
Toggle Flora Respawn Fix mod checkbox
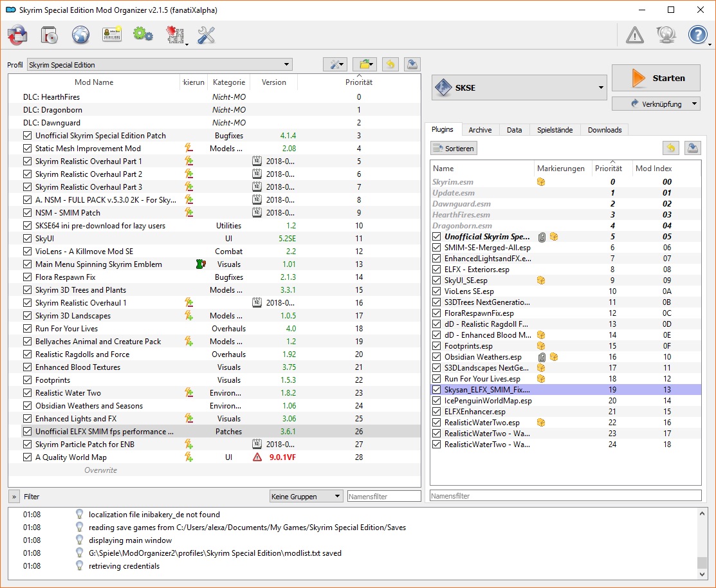click(28, 277)
